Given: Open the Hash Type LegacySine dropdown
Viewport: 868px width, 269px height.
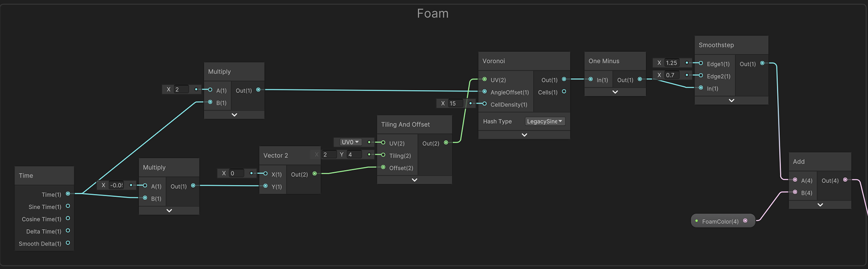Looking at the screenshot, I should point(544,121).
